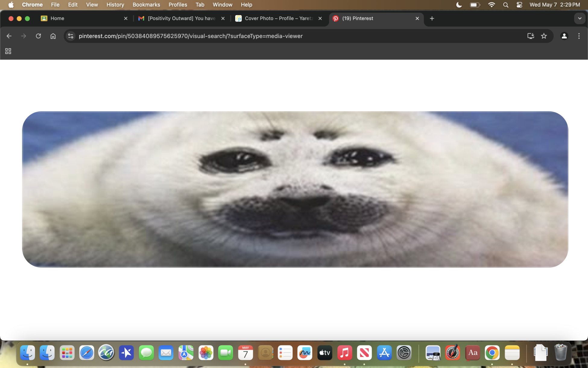
Task: Switch to the Positivity Outward Gmail tab
Action: coord(182,18)
